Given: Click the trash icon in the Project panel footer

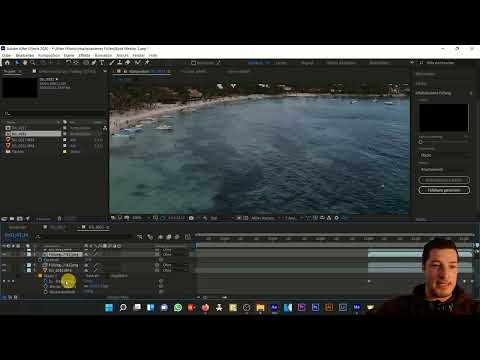Looking at the screenshot, I should pos(59,219).
